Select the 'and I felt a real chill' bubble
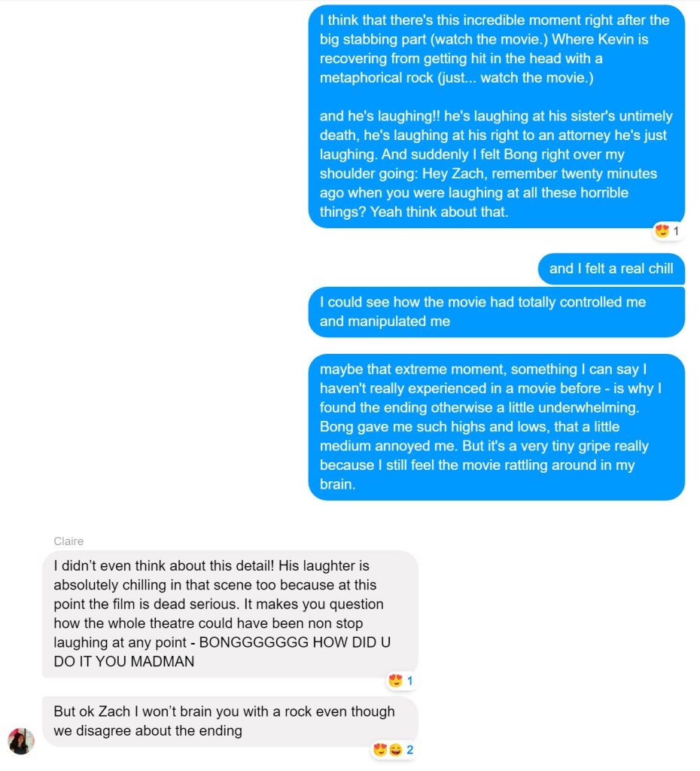The width and height of the screenshot is (700, 771). (x=611, y=269)
